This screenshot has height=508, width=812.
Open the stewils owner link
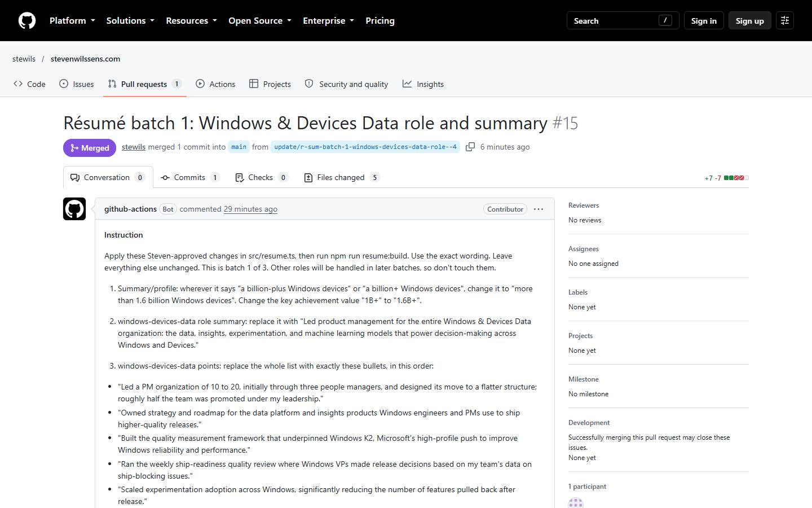click(x=24, y=59)
